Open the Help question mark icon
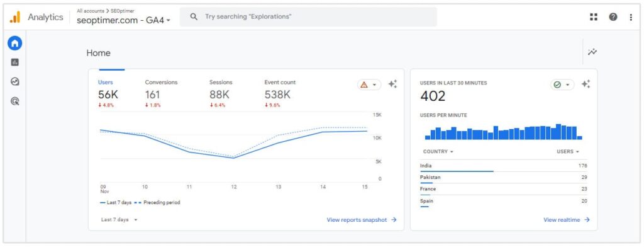 [x=613, y=17]
